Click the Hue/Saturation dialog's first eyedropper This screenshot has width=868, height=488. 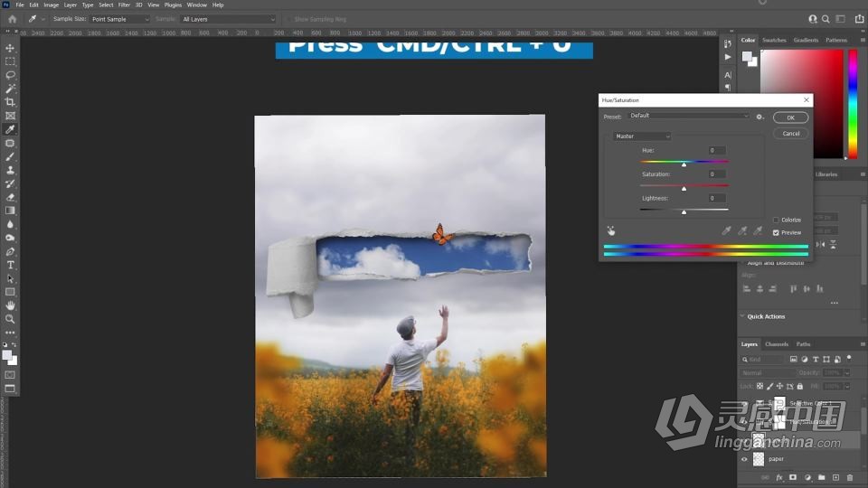(726, 230)
